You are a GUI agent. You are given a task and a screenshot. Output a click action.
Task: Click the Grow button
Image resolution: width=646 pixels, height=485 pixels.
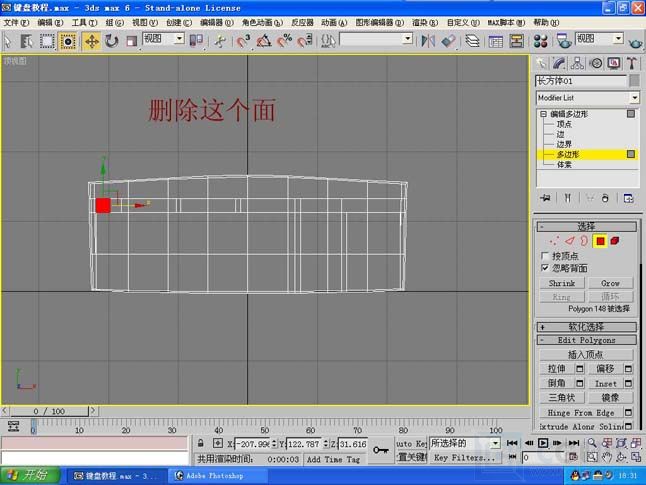610,283
